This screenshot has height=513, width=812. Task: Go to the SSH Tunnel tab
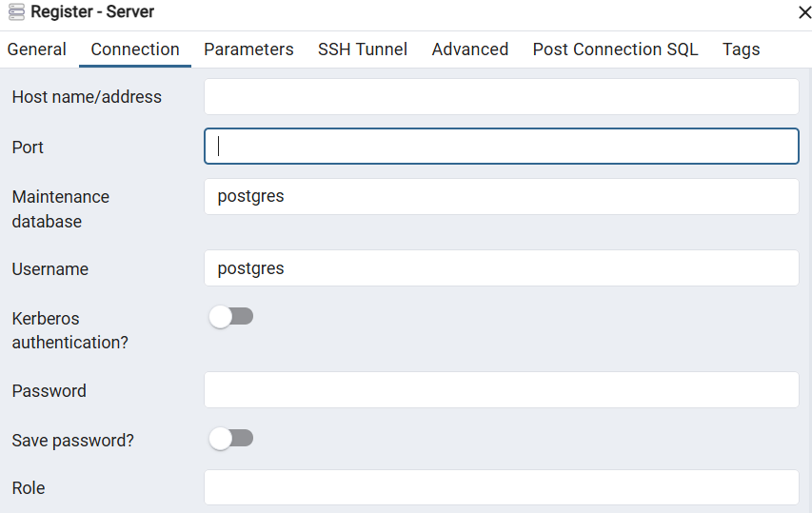click(x=363, y=49)
